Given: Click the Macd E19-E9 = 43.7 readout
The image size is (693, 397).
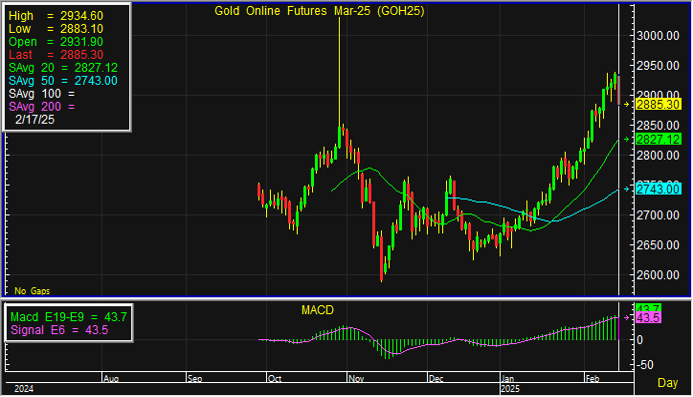Looking at the screenshot, I should tap(69, 317).
